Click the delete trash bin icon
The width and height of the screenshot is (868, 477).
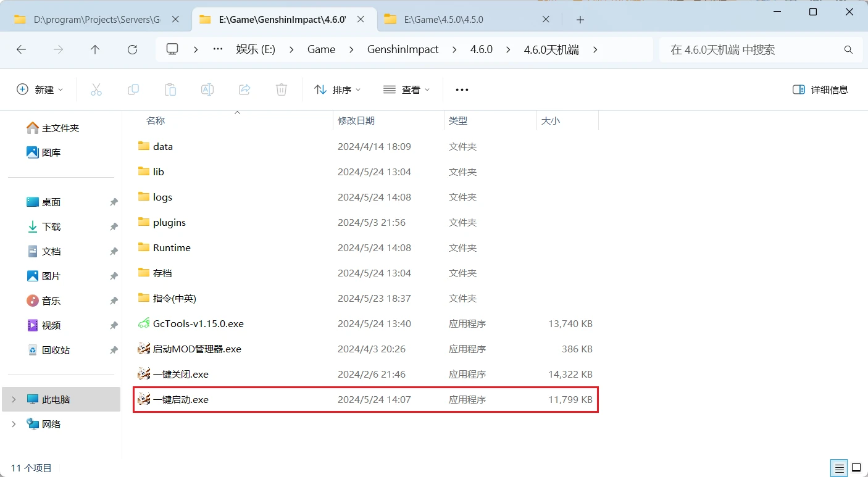point(282,89)
